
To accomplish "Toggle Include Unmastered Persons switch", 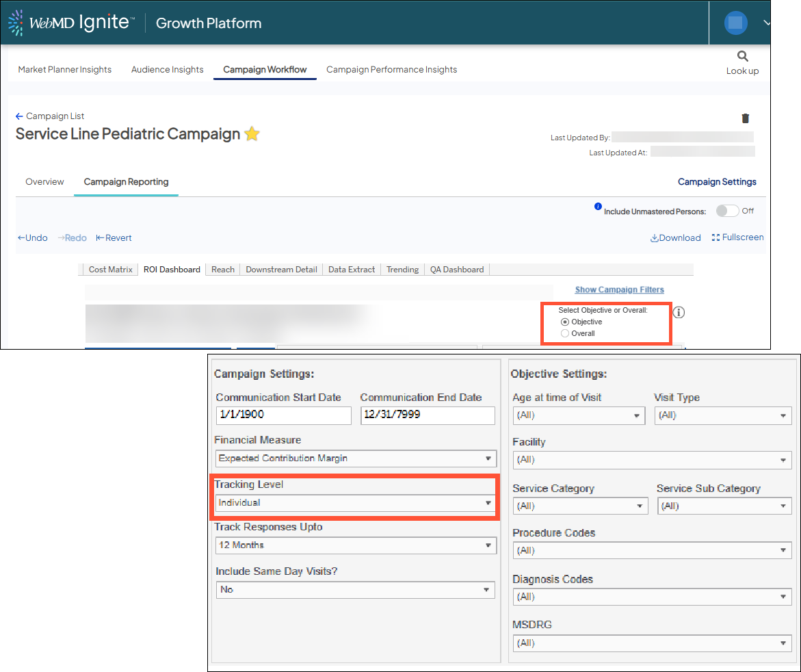I will pyautogui.click(x=727, y=211).
